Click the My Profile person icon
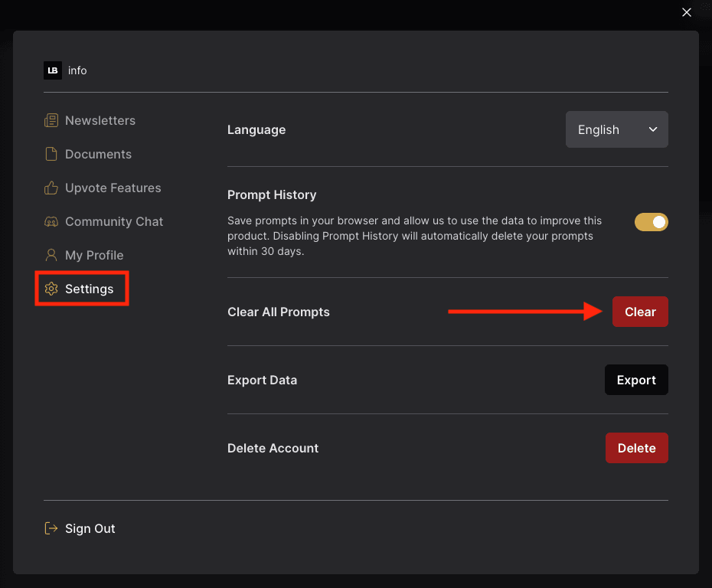 click(51, 255)
